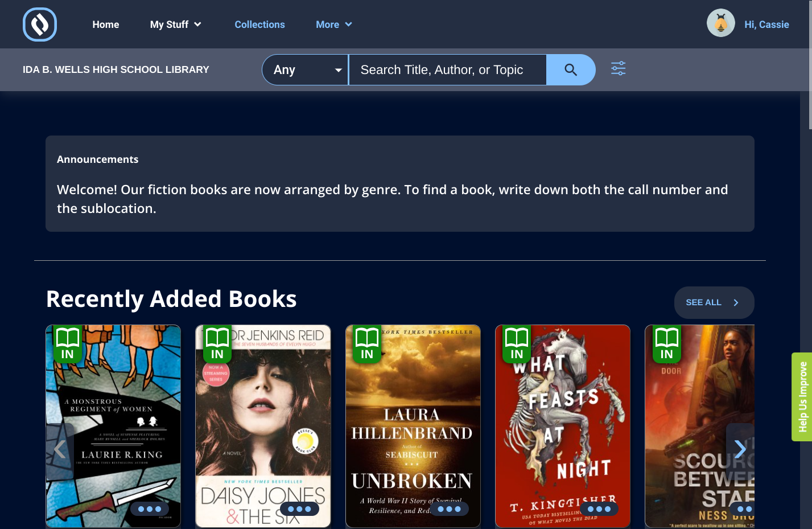Click the Ida B. Wells High School Library title
Image resolution: width=812 pixels, height=529 pixels.
pos(116,69)
